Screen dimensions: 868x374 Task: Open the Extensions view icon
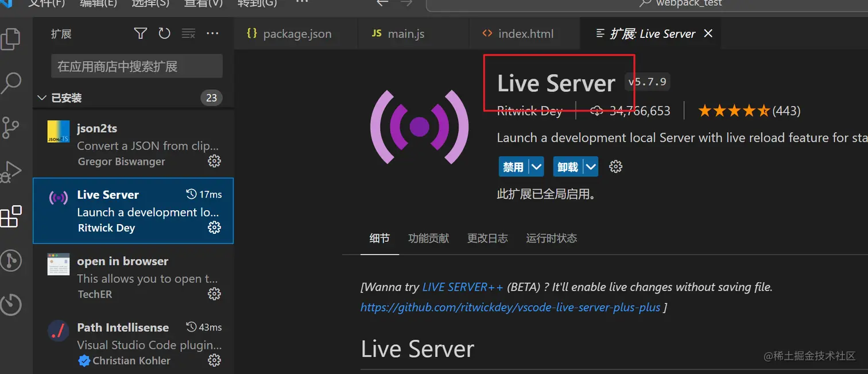pyautogui.click(x=10, y=216)
